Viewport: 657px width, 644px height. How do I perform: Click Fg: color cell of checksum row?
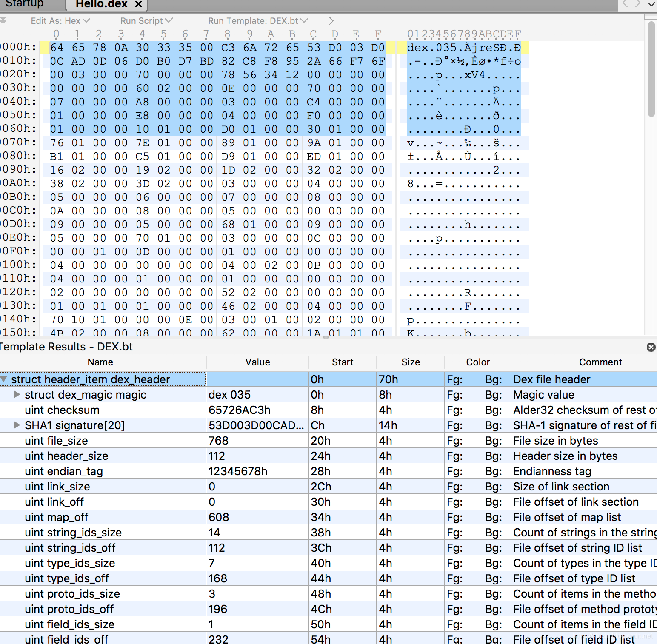[x=455, y=410]
